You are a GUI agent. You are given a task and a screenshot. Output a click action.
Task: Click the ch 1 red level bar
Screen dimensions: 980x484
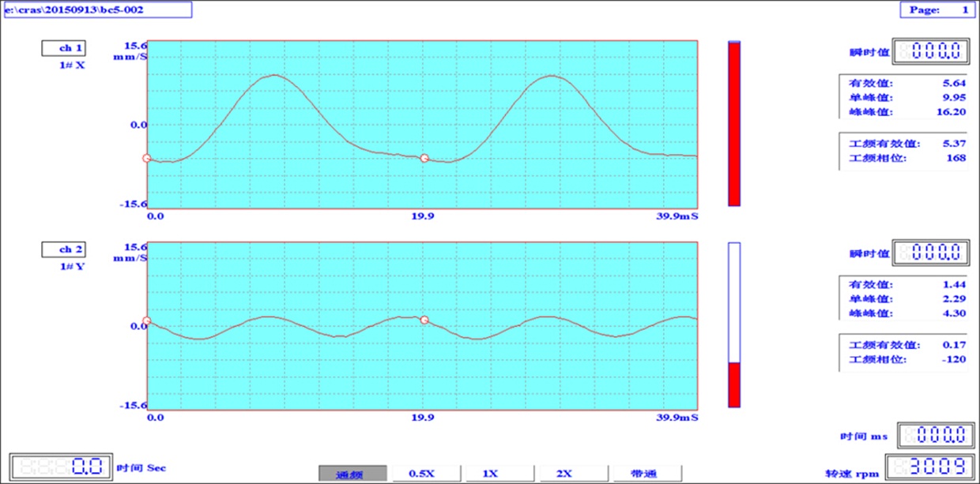coord(734,123)
